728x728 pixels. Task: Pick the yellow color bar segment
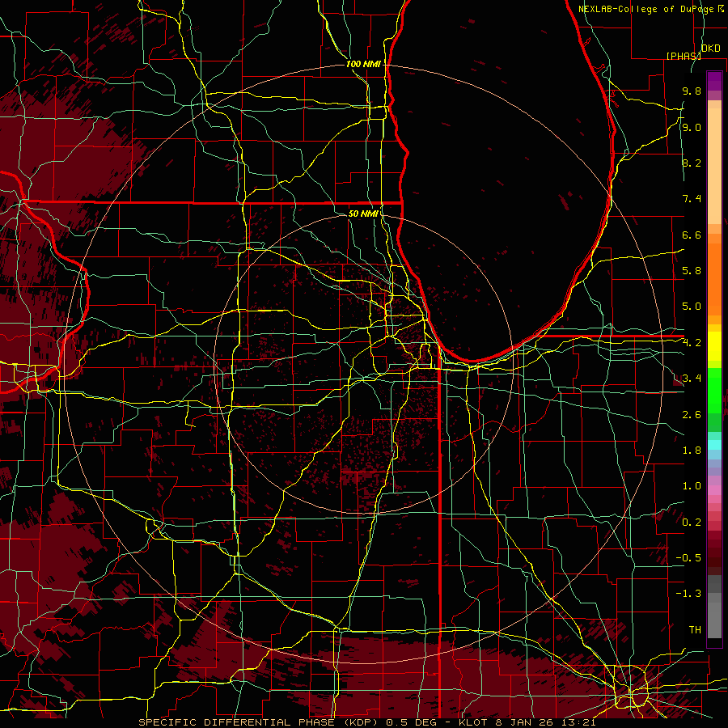[714, 346]
